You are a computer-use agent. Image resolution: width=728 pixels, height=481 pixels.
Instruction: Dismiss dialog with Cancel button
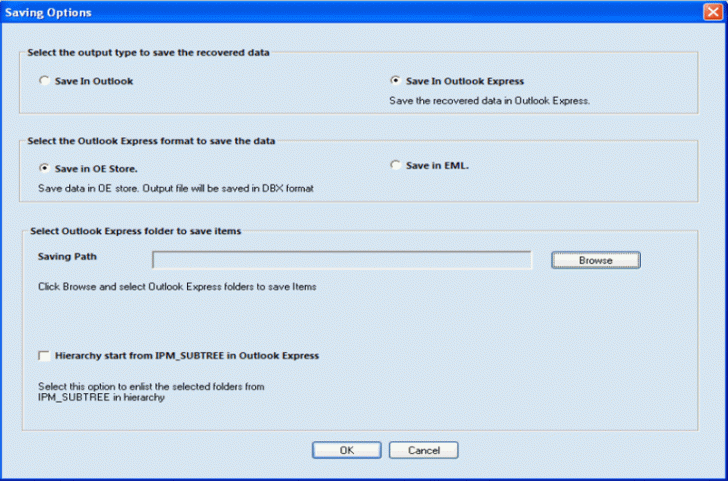423,450
